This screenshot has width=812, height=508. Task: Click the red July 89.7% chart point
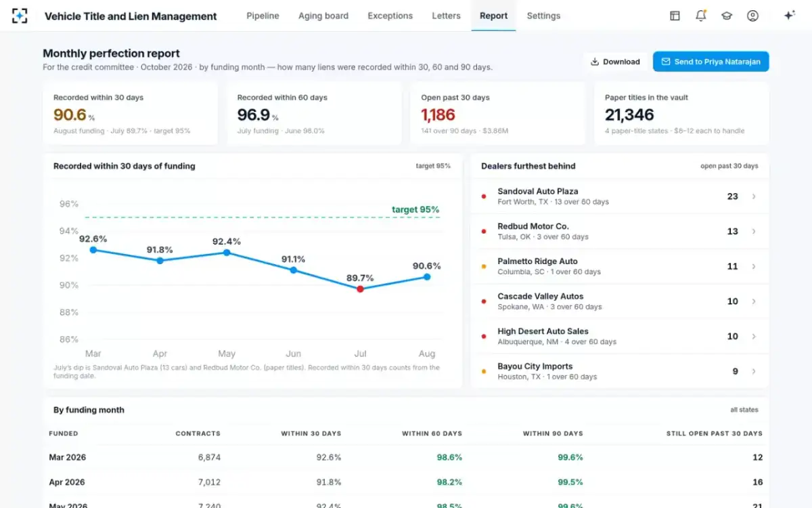pyautogui.click(x=360, y=289)
